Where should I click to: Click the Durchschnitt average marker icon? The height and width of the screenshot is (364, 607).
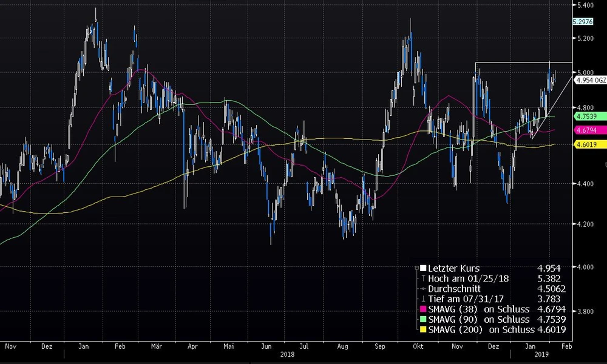tap(423, 289)
